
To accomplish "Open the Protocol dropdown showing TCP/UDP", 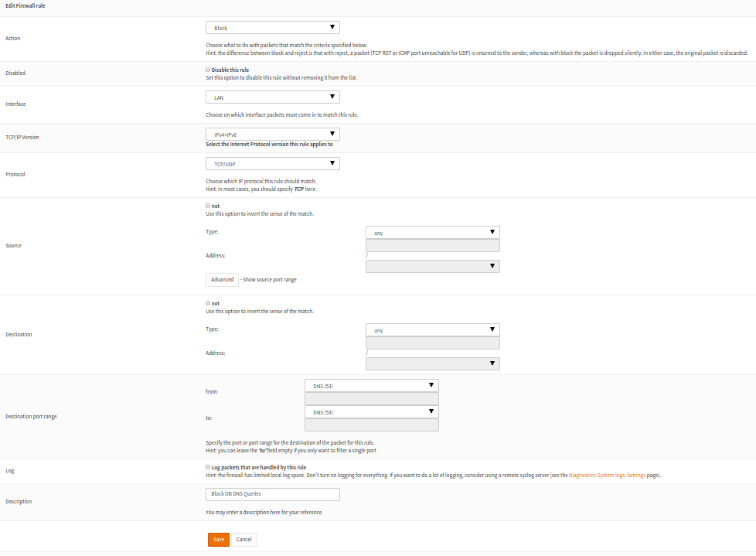I will (x=272, y=162).
